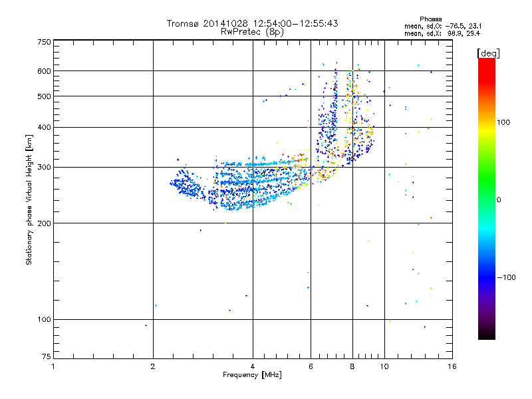Click x-axis tick label '16'

(x=452, y=366)
